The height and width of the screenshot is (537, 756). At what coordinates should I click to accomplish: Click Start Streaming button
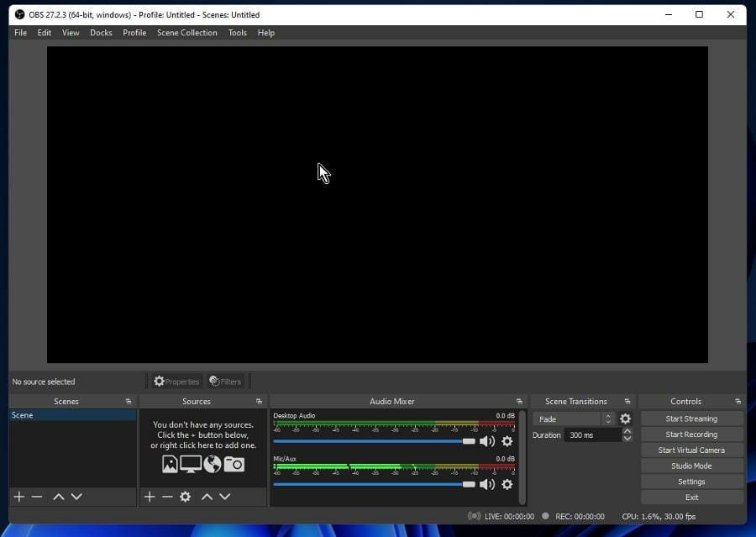[x=691, y=419]
